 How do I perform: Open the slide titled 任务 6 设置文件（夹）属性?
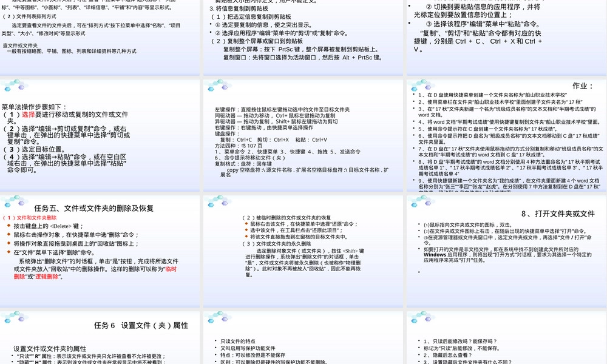pyautogui.click(x=100, y=337)
